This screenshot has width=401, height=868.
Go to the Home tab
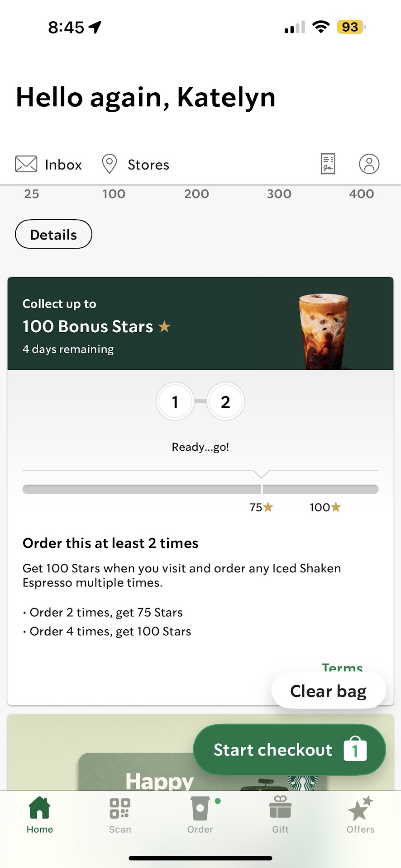(40, 814)
